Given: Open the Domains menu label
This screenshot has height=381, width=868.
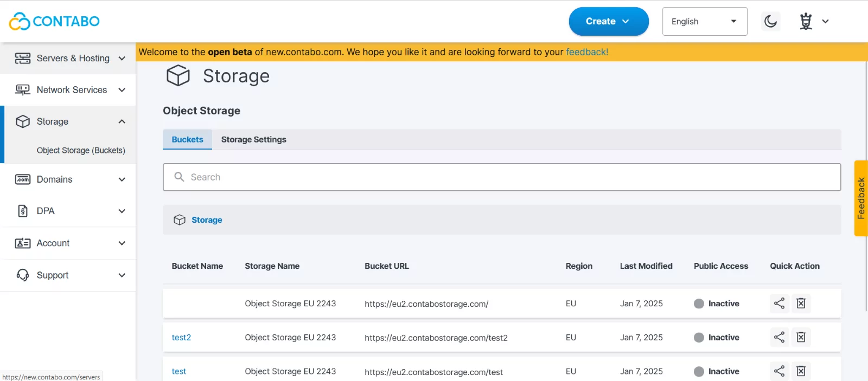Looking at the screenshot, I should coord(54,179).
